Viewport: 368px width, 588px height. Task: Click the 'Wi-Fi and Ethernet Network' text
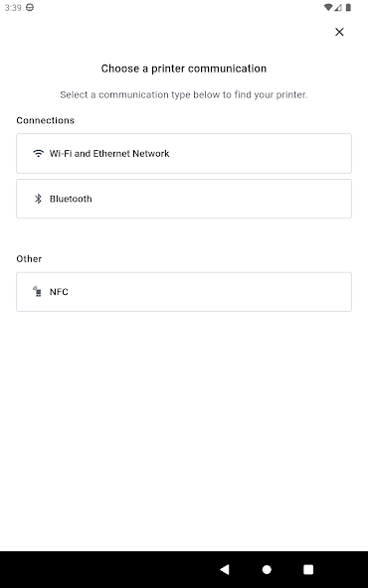(x=109, y=153)
